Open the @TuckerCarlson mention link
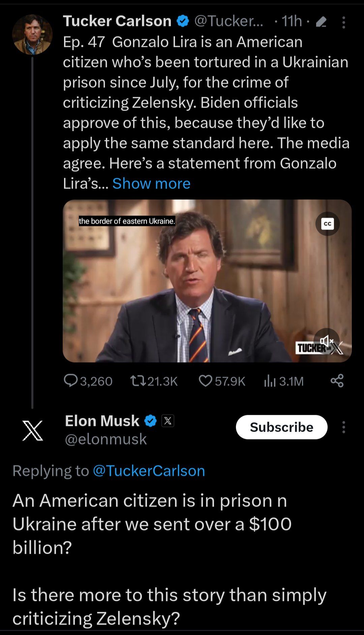The height and width of the screenshot is (635, 364). [149, 471]
